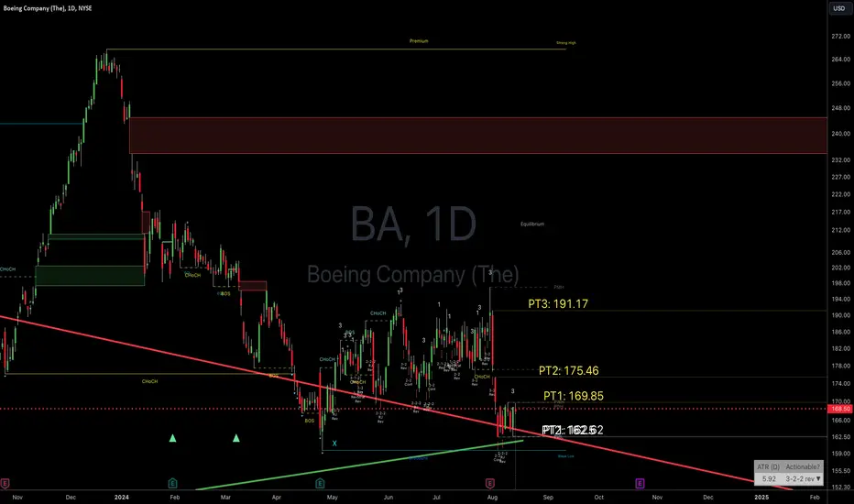Screen dimensions: 854x504
Task: Click the ATR (D) table header
Action: point(768,467)
